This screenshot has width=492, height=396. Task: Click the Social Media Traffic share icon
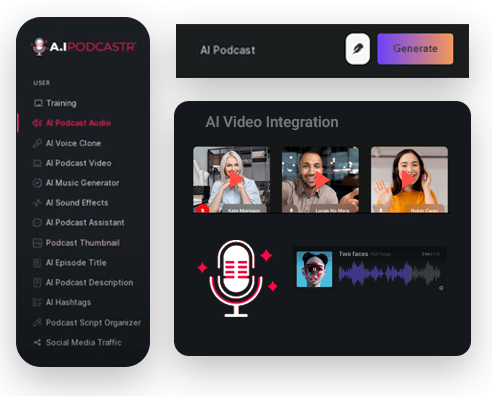(x=37, y=342)
